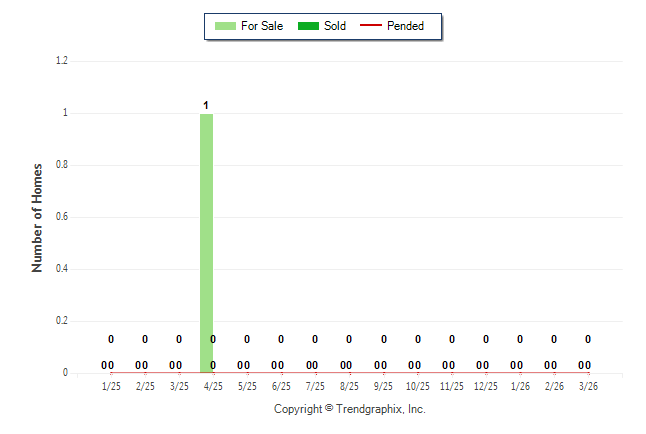Click the 9/25 x-axis label

tap(383, 386)
